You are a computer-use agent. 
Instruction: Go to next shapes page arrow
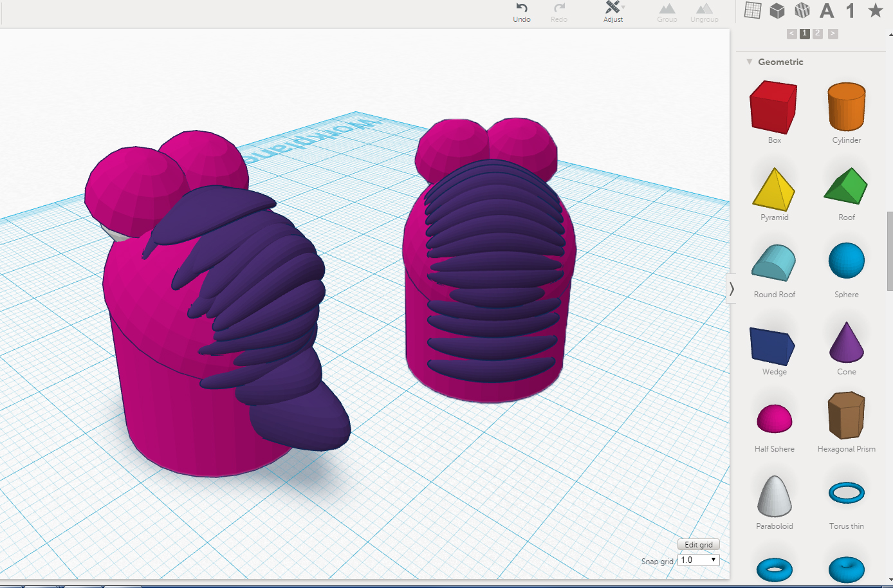tap(833, 33)
